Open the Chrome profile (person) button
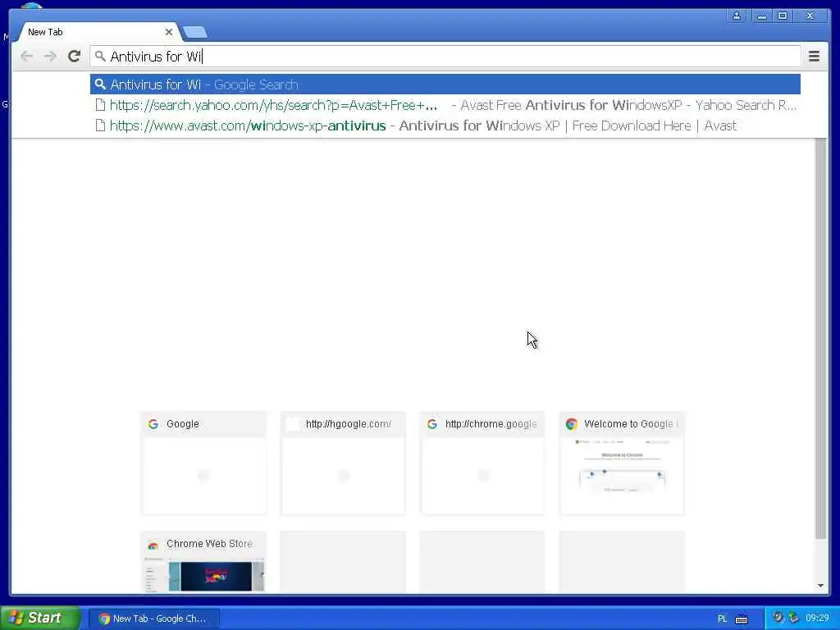The height and width of the screenshot is (630, 840). point(737,16)
